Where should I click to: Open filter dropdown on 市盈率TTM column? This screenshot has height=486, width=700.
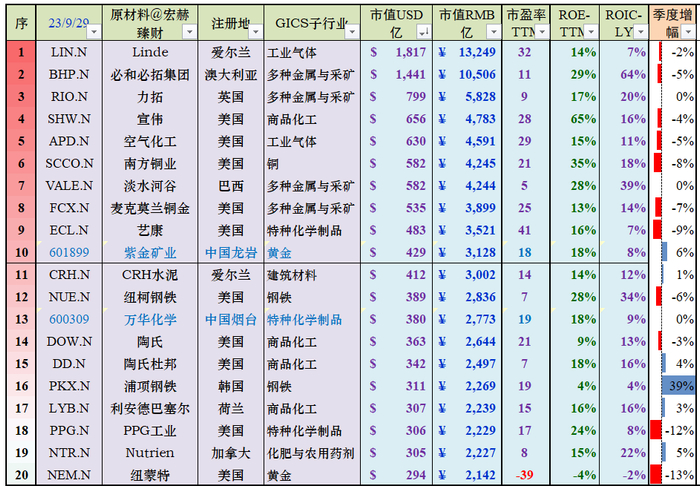point(542,32)
